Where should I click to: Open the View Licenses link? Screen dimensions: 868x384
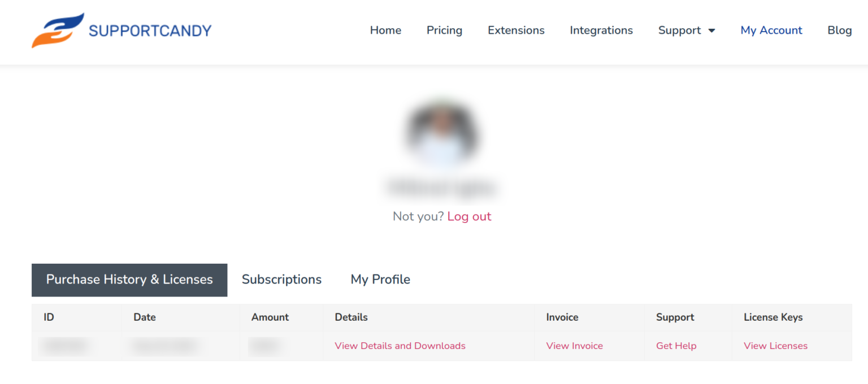point(775,346)
